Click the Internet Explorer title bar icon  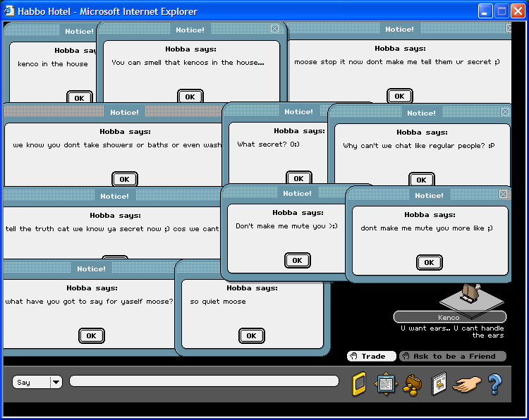click(8, 11)
